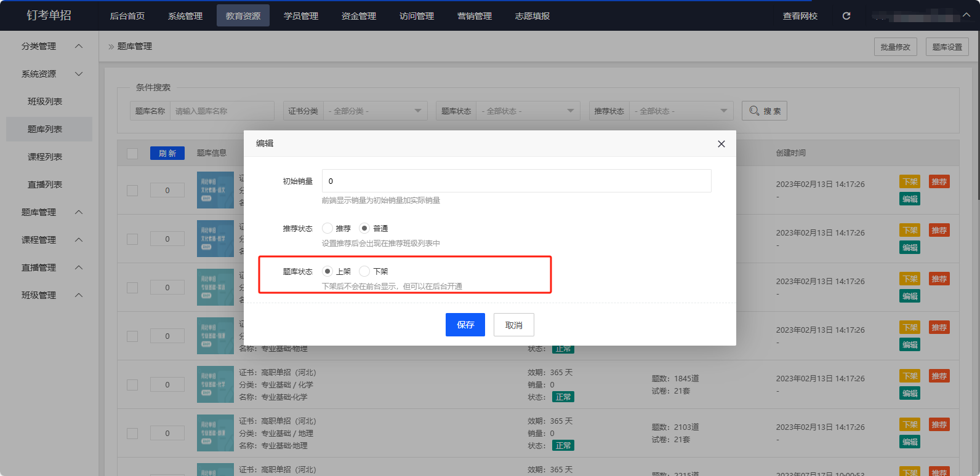Open 资金管理 in top navigation
Screen dimensions: 980x476
click(359, 16)
